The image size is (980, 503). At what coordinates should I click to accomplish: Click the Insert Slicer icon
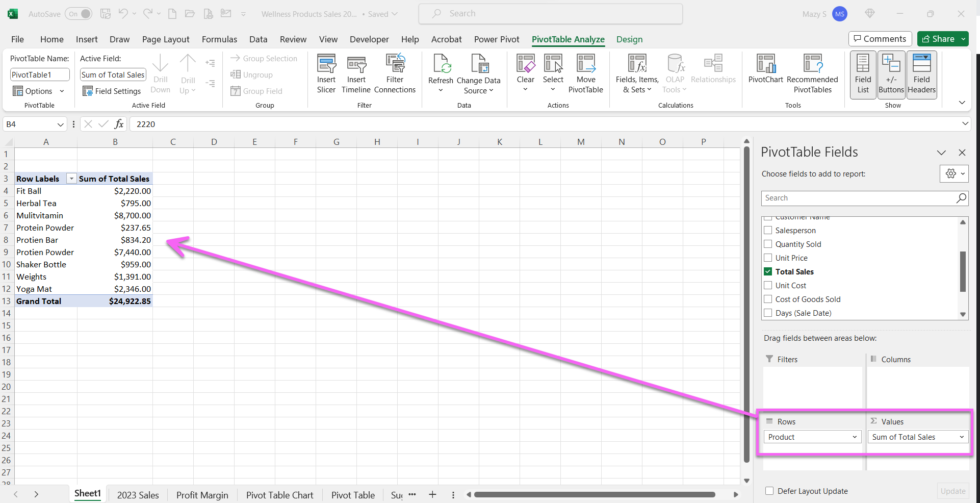(x=326, y=71)
